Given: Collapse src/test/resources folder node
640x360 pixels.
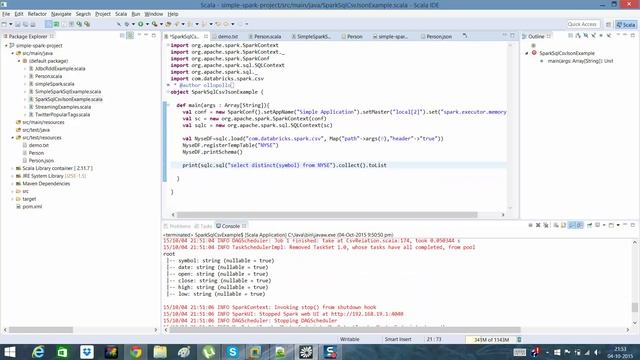Looking at the screenshot, I should [13, 138].
